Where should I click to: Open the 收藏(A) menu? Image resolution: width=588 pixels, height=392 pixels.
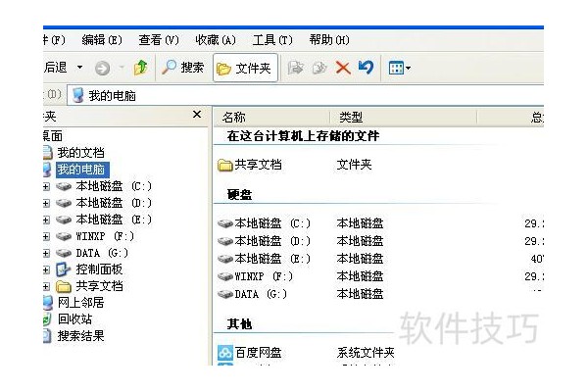(x=216, y=40)
